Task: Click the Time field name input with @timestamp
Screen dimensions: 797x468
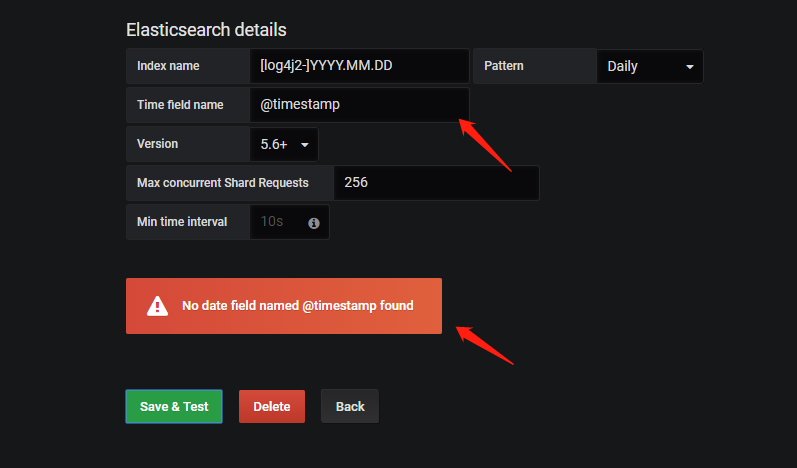Action: tap(358, 105)
